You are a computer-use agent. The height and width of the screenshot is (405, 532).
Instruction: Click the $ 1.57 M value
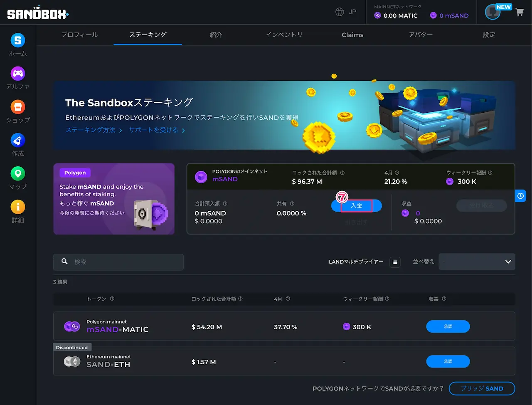(x=204, y=362)
